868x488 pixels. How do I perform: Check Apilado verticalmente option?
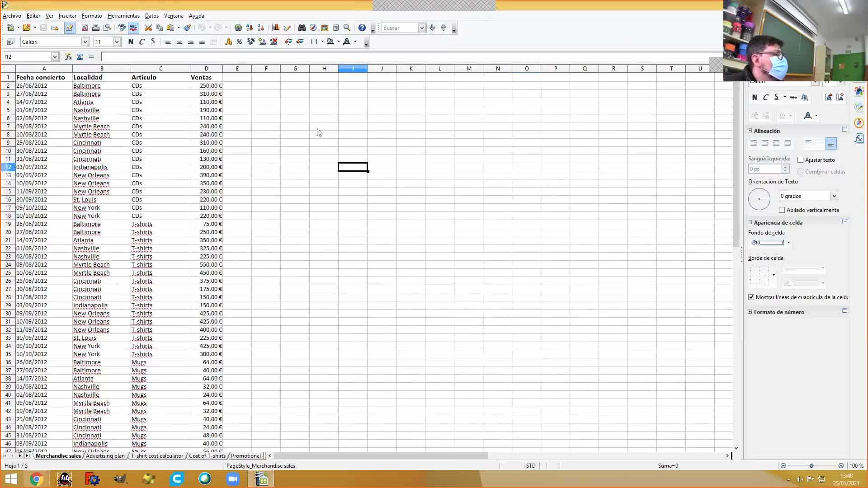point(782,210)
